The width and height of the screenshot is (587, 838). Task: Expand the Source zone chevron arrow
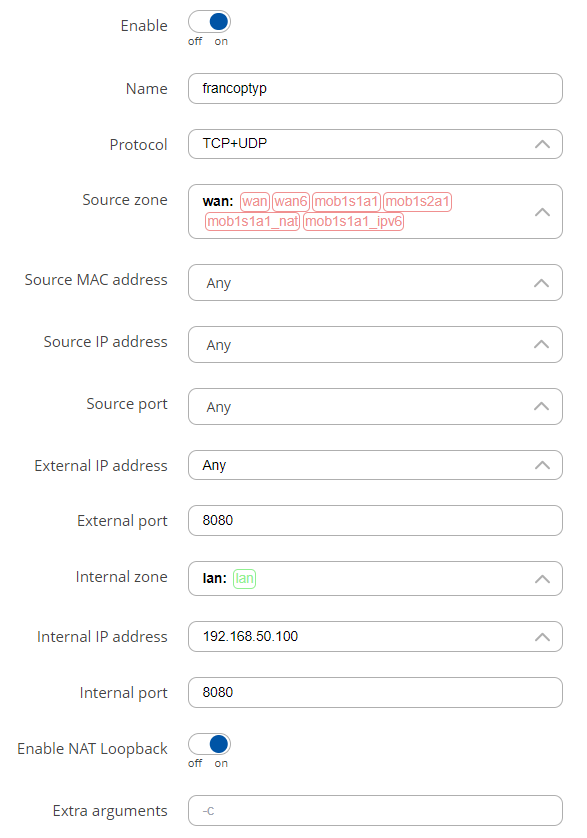[543, 212]
